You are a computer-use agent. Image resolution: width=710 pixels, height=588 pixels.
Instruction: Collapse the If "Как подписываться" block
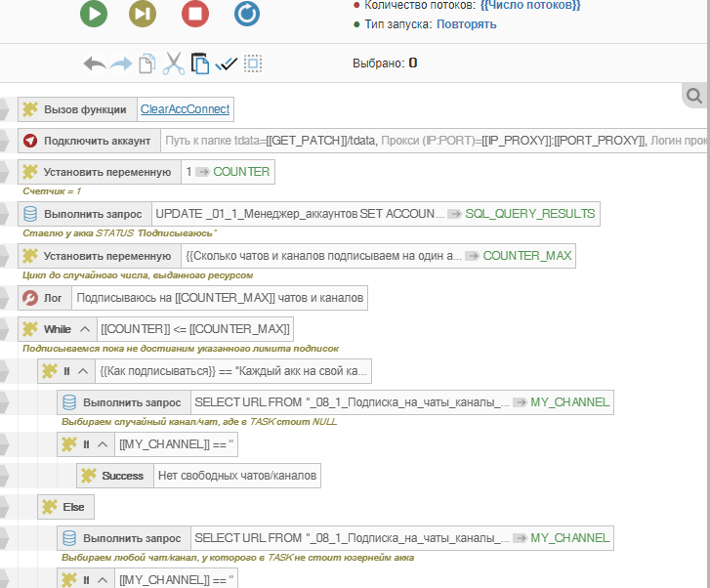(85, 371)
